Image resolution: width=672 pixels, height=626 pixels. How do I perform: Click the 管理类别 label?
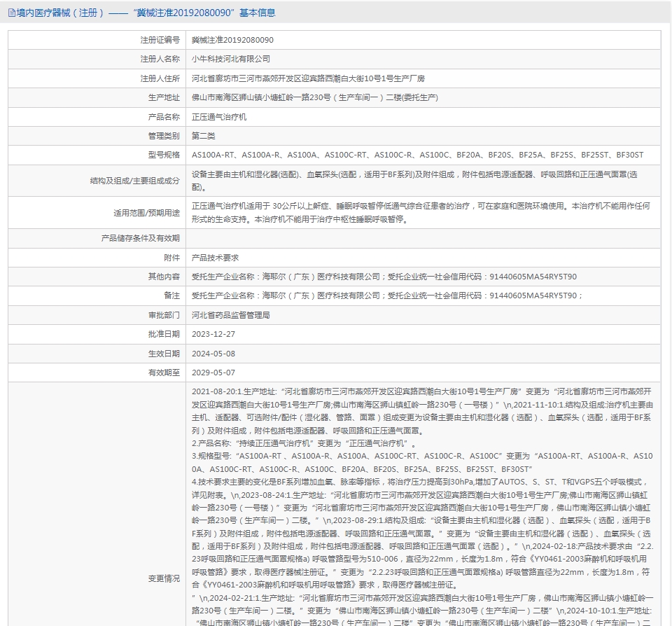164,136
